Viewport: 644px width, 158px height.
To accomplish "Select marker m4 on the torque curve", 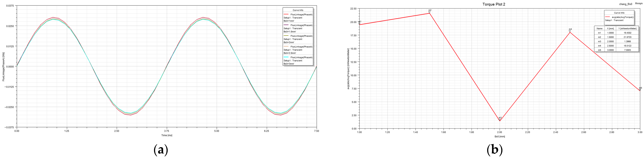I will (x=570, y=32).
